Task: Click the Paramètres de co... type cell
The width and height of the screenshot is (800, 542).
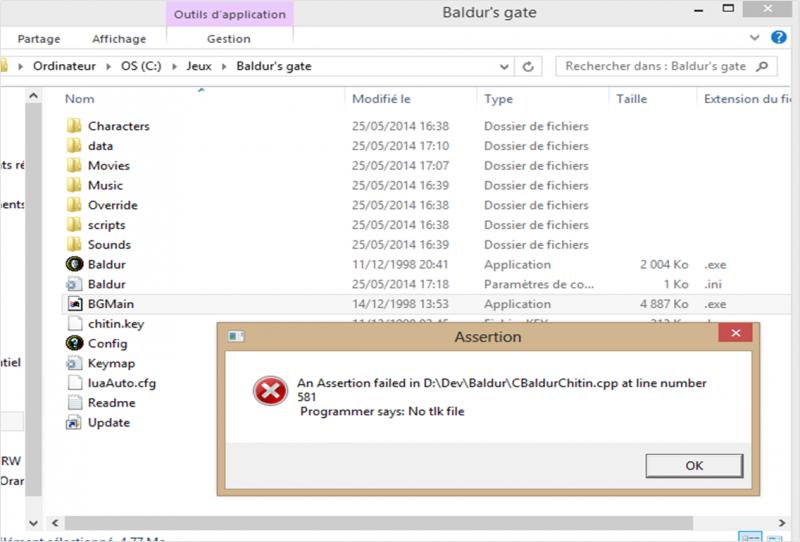Action: [x=539, y=284]
